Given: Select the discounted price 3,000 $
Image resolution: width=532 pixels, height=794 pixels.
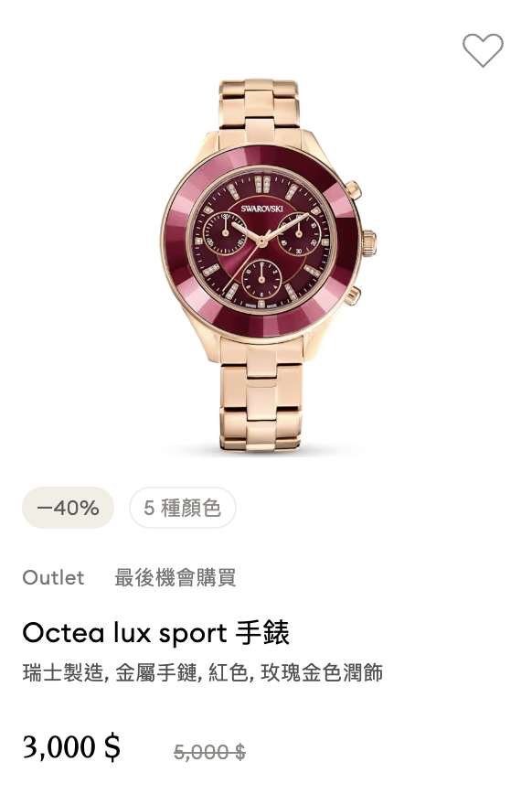Looking at the screenshot, I should coord(71,747).
